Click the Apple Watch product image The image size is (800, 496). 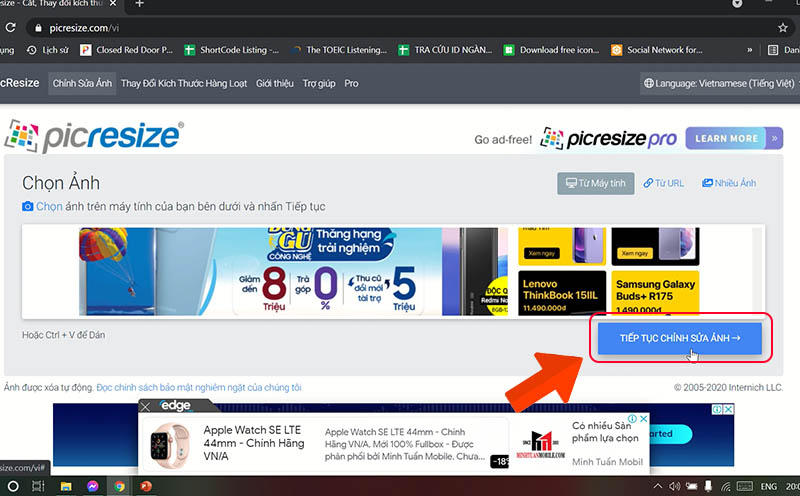pos(170,445)
